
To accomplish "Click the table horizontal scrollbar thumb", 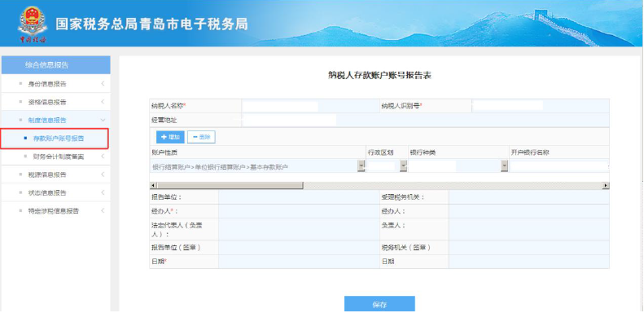I will [230, 186].
